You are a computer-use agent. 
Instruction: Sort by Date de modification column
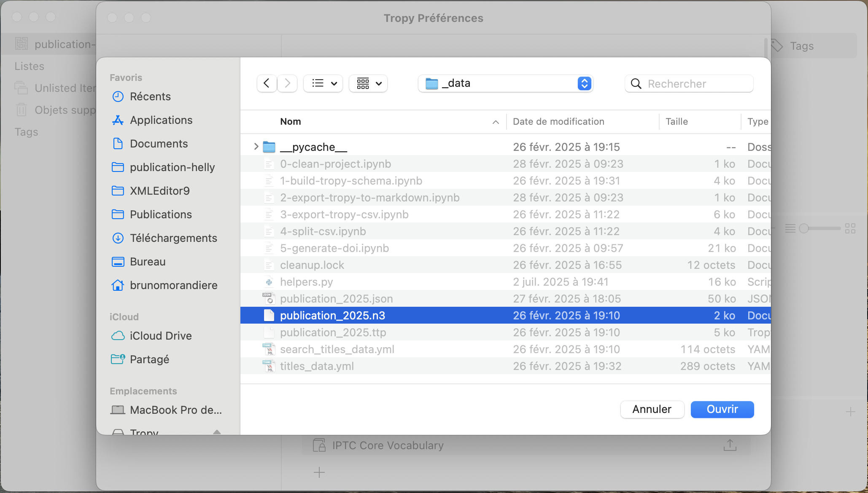[558, 121]
